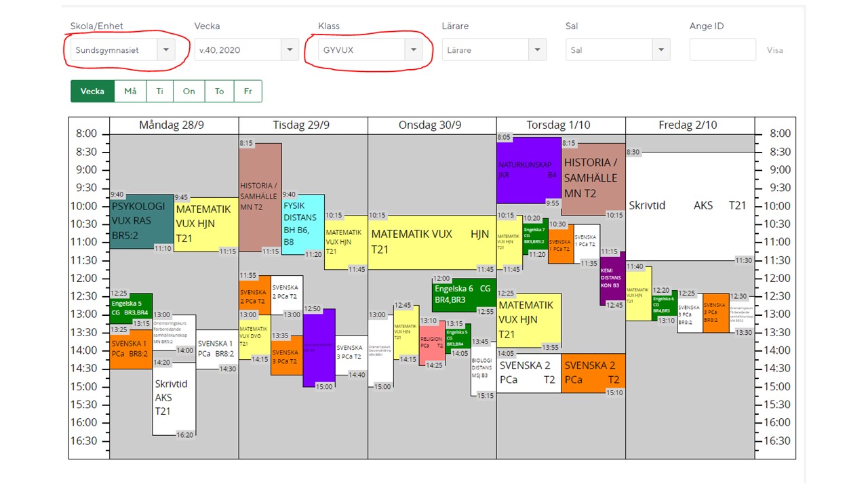The image size is (868, 488).
Task: Open the Lärare dropdown
Action: 494,49
